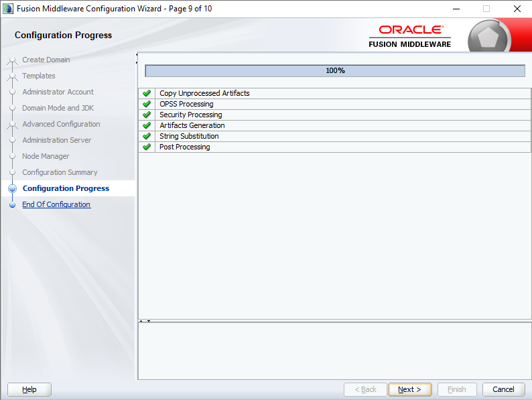Click green checkmark for Artifacts Generation
Screen dimensions: 532x400
point(147,125)
